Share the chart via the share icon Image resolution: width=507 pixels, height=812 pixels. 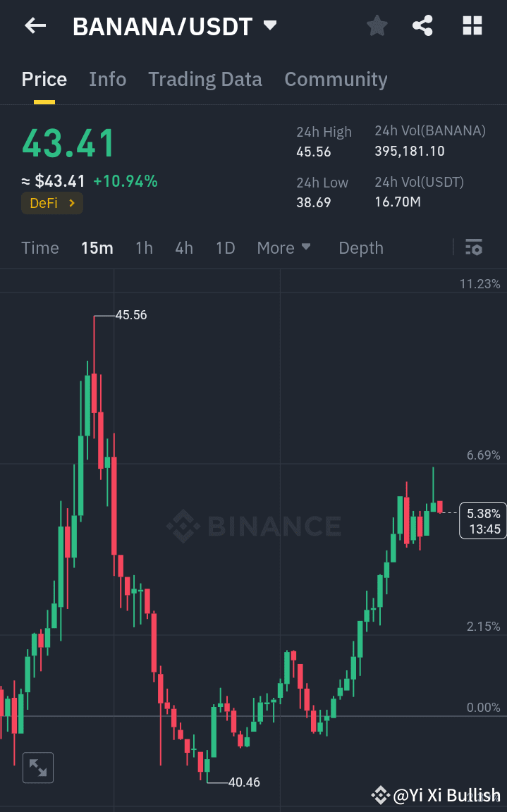[422, 25]
